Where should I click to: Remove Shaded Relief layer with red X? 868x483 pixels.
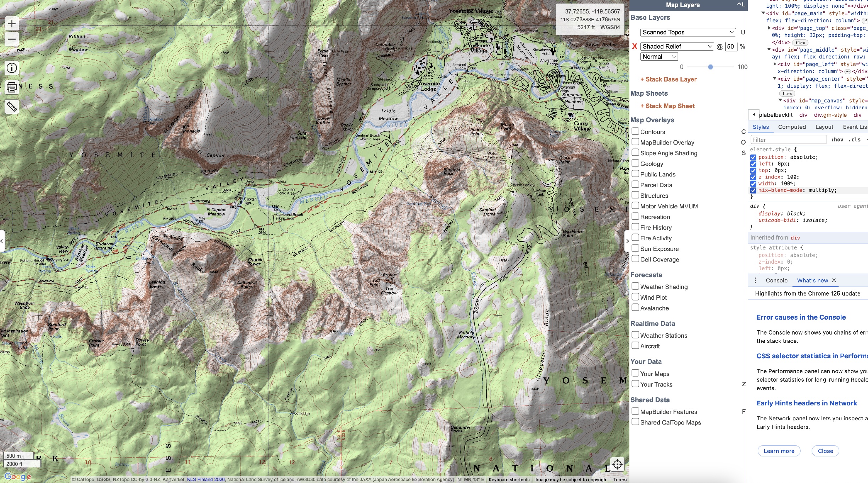[635, 46]
